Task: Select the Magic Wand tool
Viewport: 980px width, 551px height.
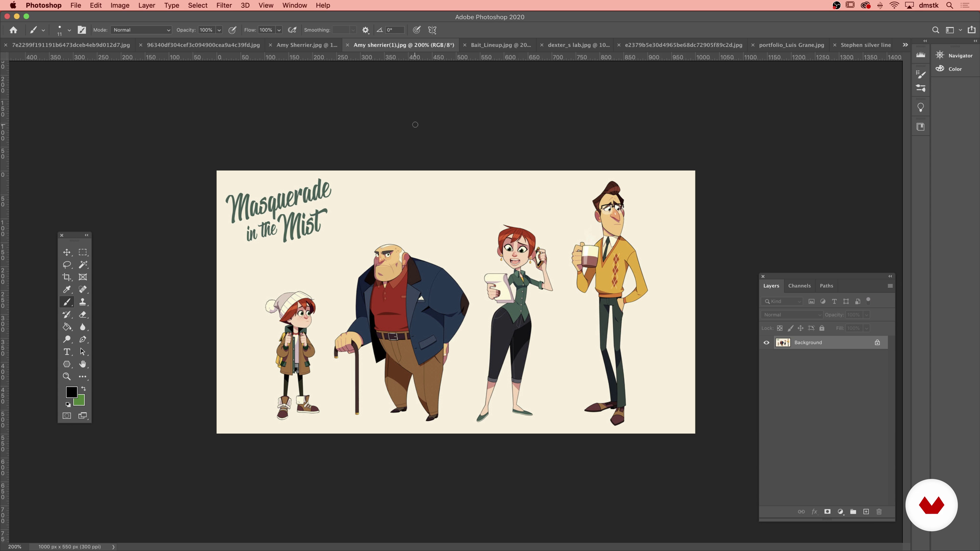Action: tap(82, 265)
